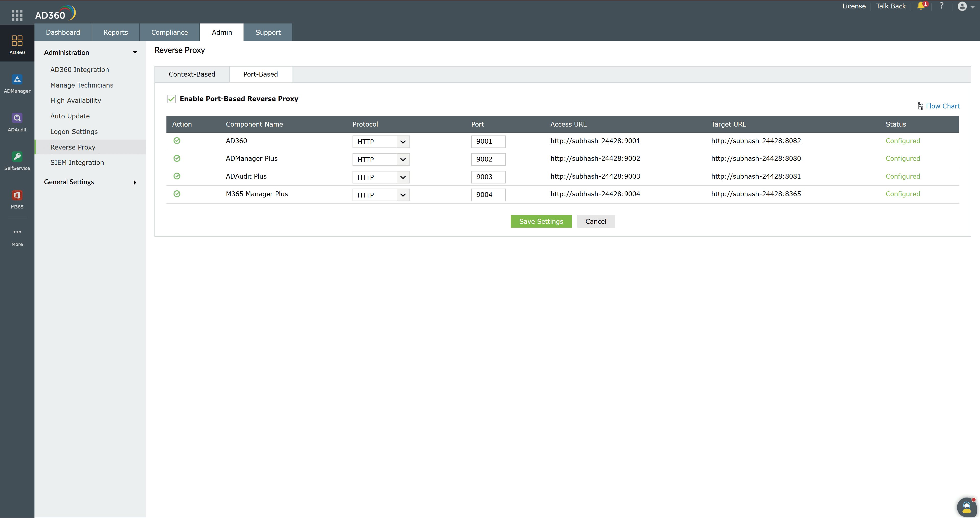Viewport: 980px width, 518px height.
Task: Open ADAudit from the sidebar
Action: pyautogui.click(x=17, y=122)
